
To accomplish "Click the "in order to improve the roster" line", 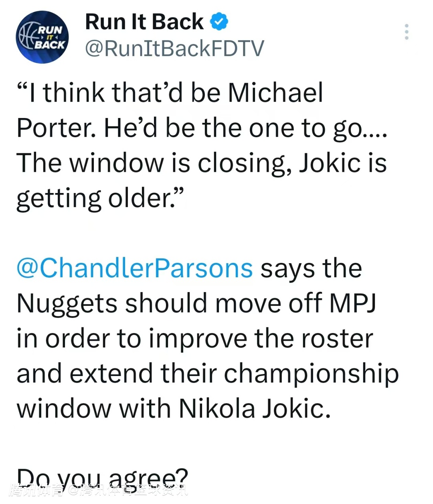I will (195, 338).
